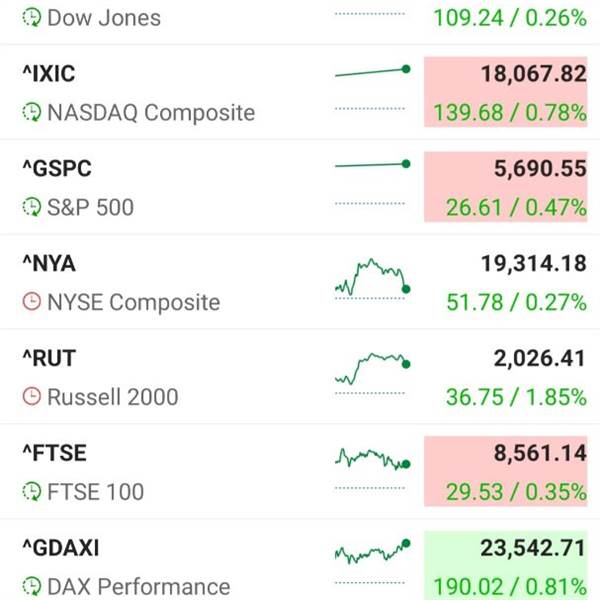Click the red clock icon beside NYSE Composite
This screenshot has width=600, height=600.
pos(31,302)
